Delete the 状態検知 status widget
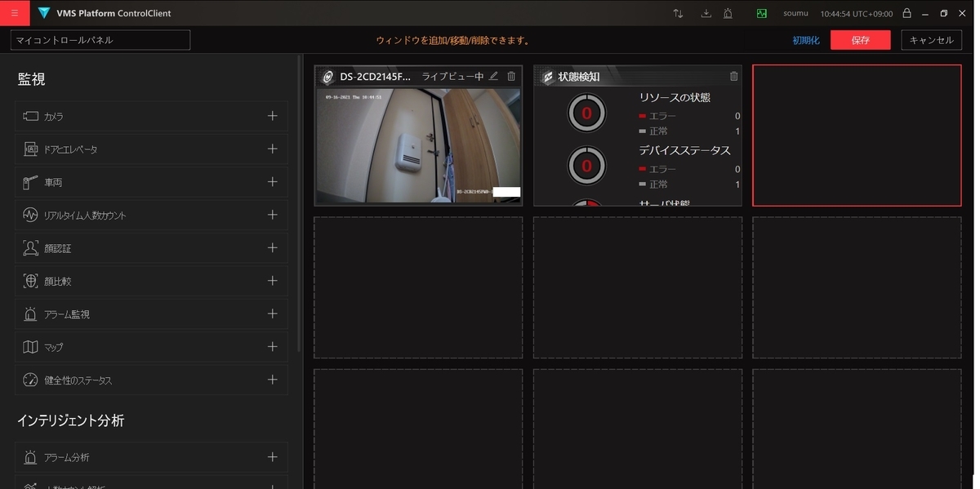This screenshot has width=980, height=489. click(x=733, y=76)
